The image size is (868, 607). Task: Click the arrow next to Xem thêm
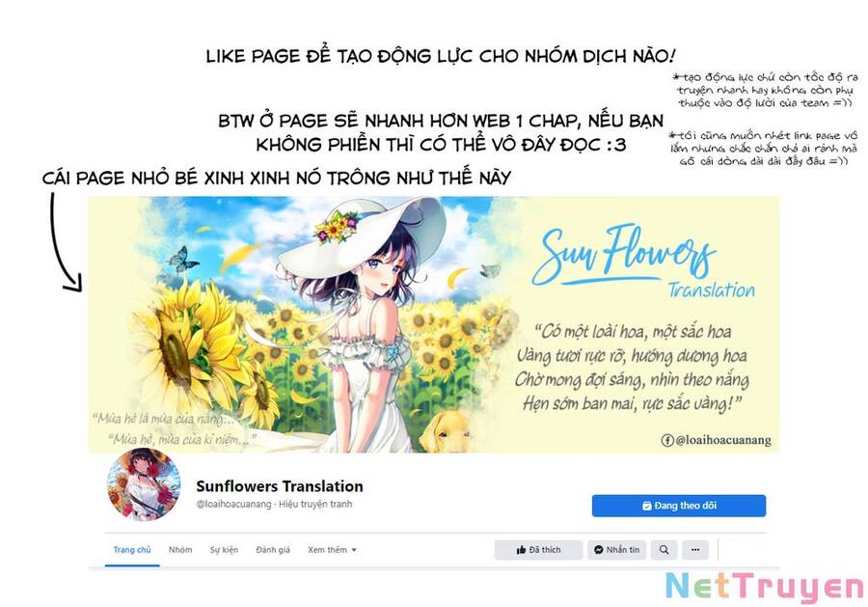[354, 550]
